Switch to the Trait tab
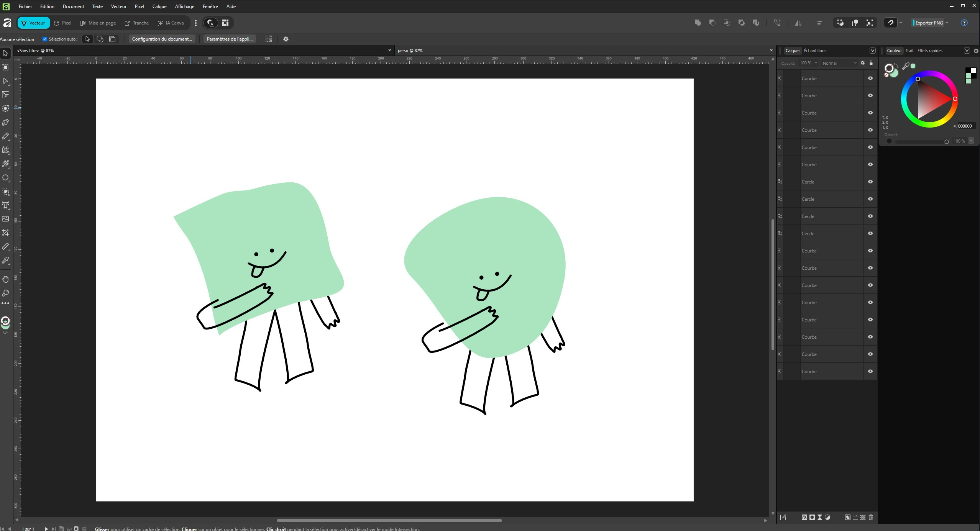The image size is (980, 531). (x=909, y=51)
